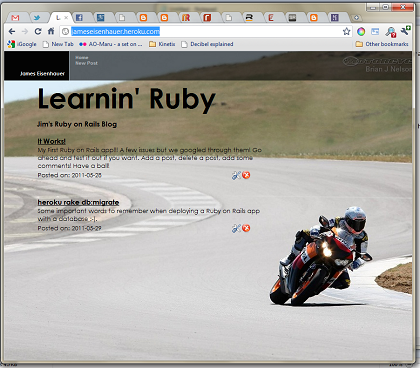Viewport: 420px width, 368px height.
Task: Delete the It Works! post
Action: [246, 175]
